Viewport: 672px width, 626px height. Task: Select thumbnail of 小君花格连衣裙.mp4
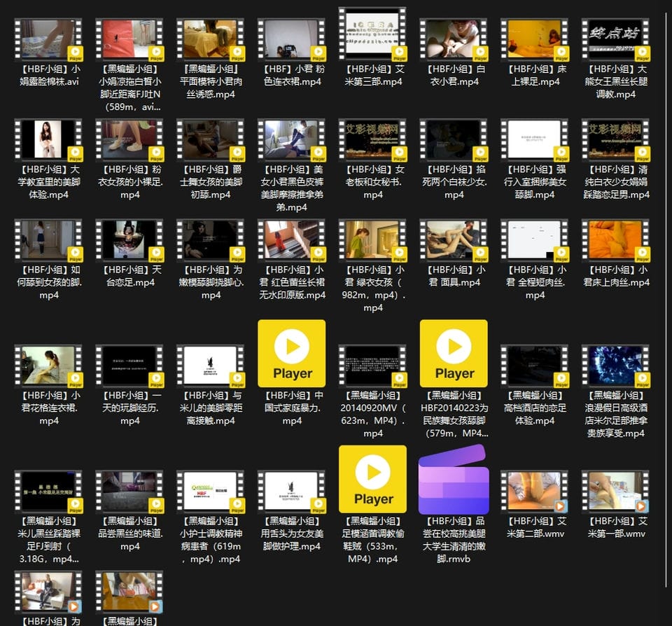48,366
